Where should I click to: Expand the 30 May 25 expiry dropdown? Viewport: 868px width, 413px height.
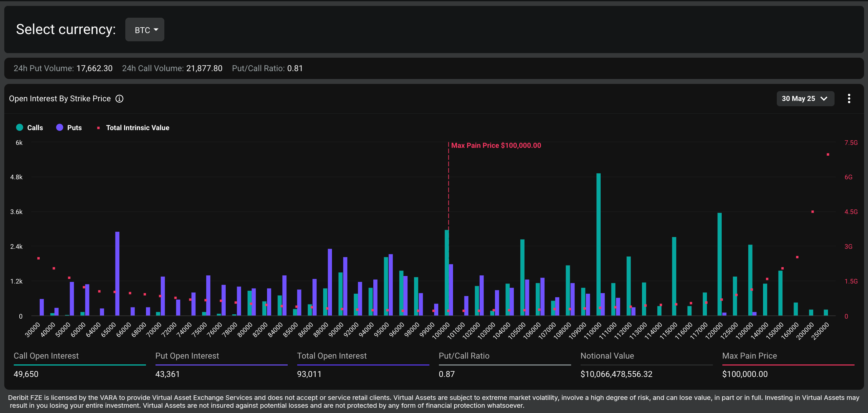tap(798, 99)
